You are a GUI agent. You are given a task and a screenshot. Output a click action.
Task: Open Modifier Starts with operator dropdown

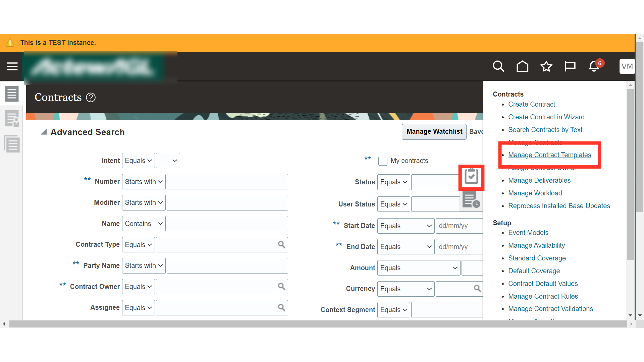(144, 202)
